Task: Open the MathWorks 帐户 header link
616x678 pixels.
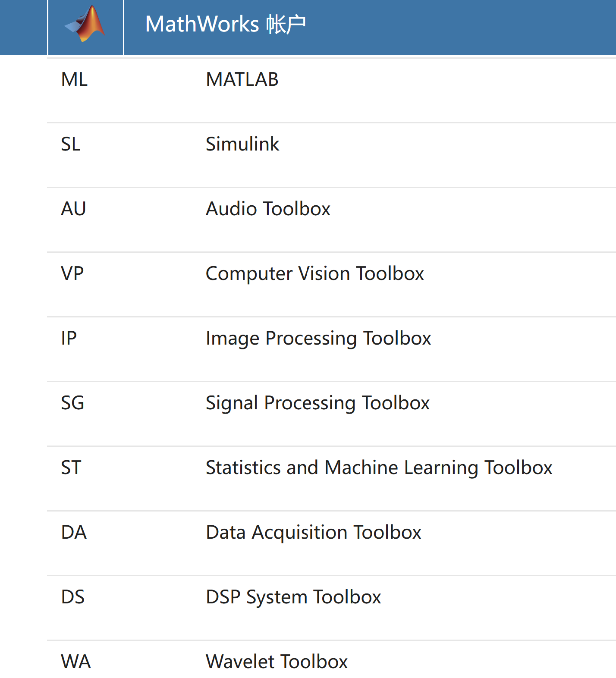Action: 225,24
